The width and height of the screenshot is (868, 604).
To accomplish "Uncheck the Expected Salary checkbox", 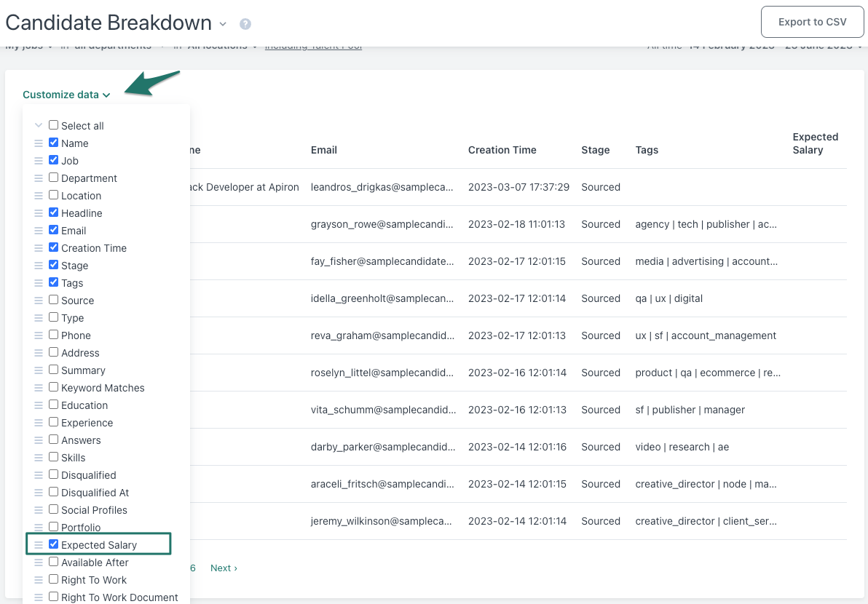I will [54, 544].
